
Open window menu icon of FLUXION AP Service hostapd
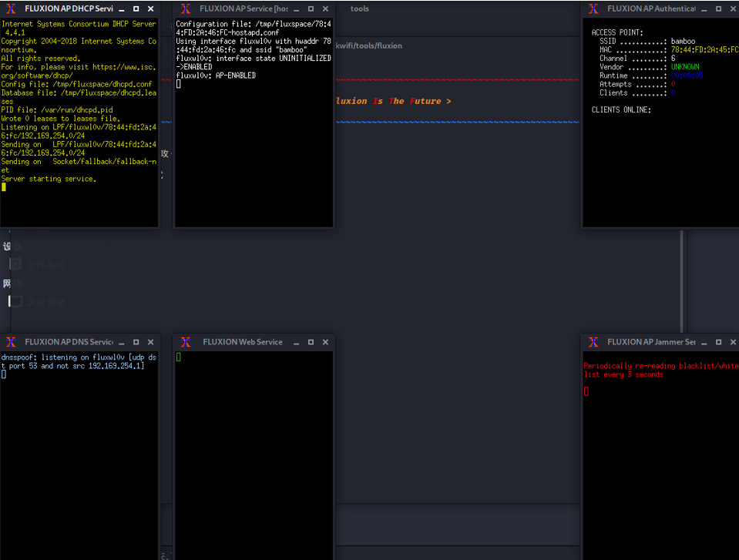186,8
